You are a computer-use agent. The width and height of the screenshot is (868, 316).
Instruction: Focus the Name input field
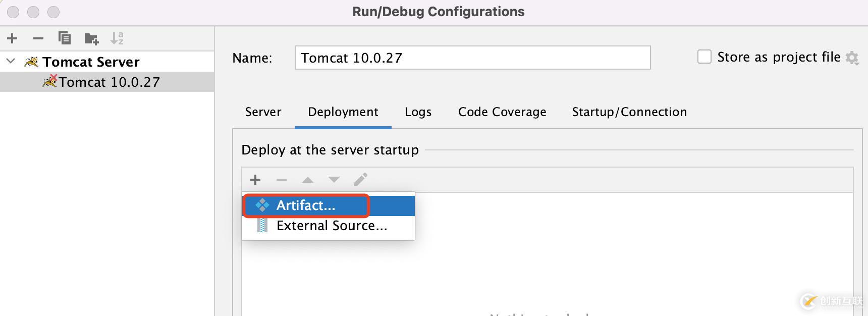point(472,58)
